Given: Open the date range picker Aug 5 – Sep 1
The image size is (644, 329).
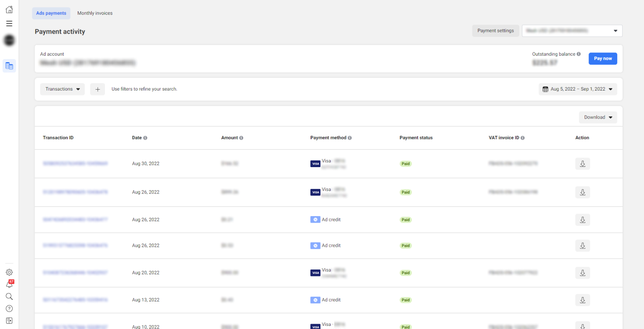Looking at the screenshot, I should point(577,89).
